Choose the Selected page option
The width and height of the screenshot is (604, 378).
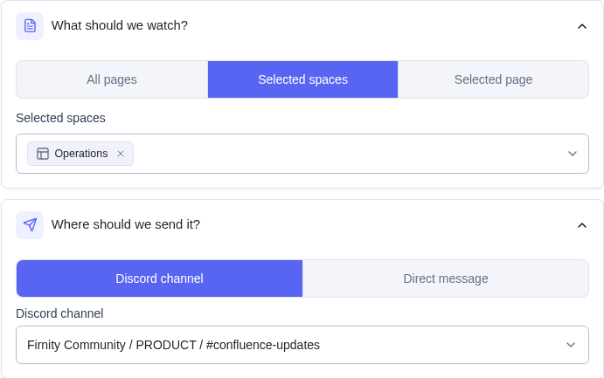coord(493,79)
